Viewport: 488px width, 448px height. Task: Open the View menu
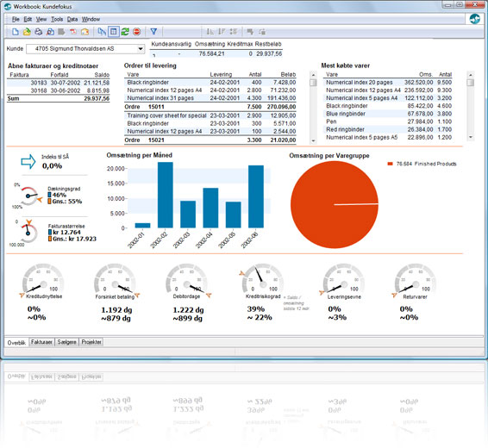[41, 19]
